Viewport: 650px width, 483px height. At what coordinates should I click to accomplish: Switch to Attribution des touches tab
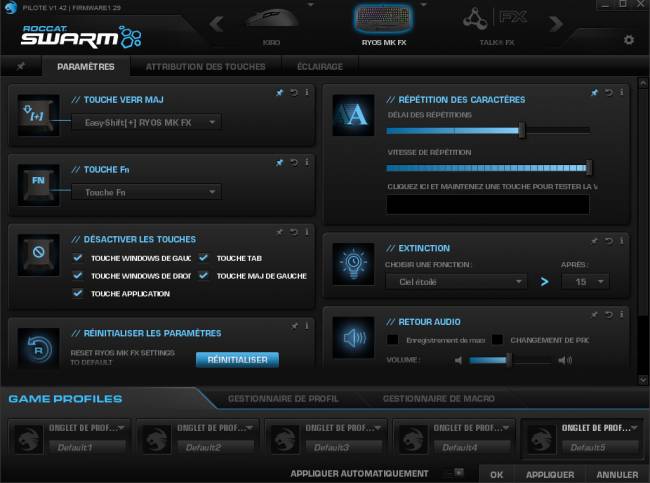[206, 66]
